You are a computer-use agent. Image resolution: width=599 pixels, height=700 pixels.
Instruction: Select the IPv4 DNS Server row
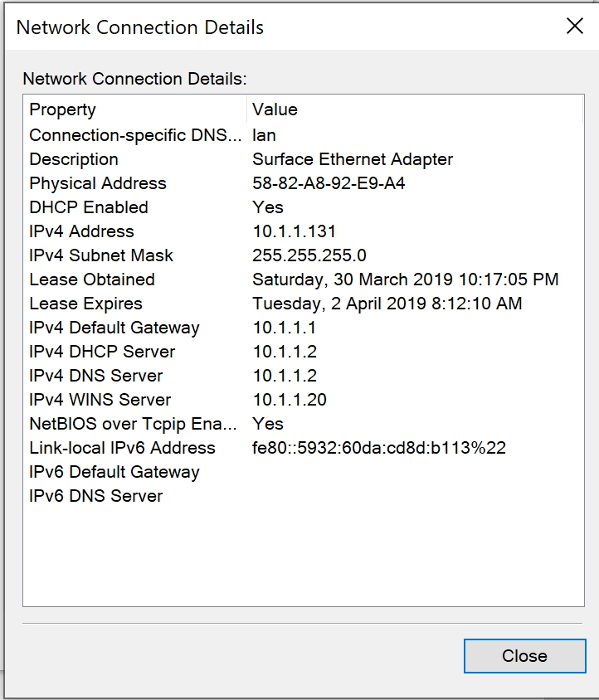[96, 376]
